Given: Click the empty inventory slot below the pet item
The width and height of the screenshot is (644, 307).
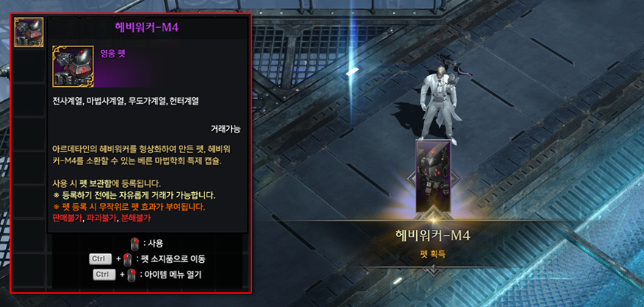Looking at the screenshot, I should coord(29,66).
